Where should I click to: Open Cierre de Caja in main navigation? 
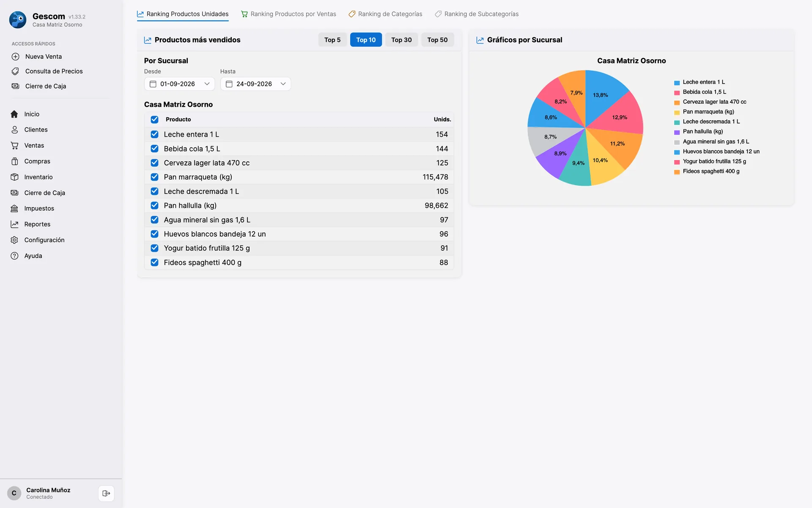pos(44,193)
